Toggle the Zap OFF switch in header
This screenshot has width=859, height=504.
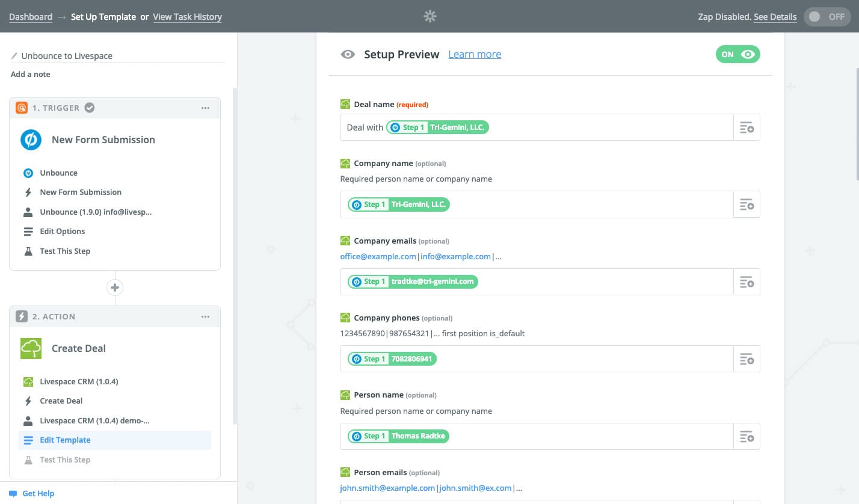tap(828, 17)
